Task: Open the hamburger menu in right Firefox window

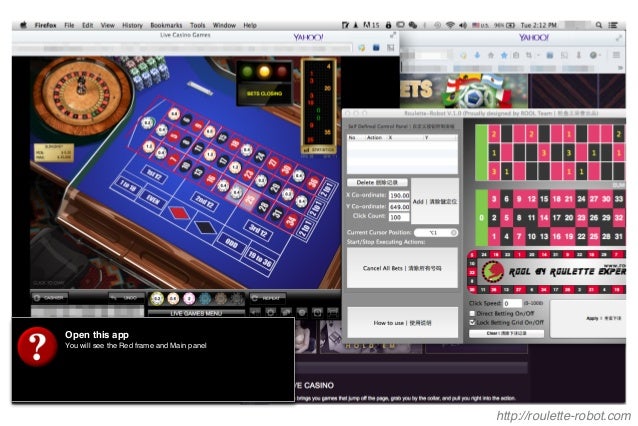Action: click(616, 55)
